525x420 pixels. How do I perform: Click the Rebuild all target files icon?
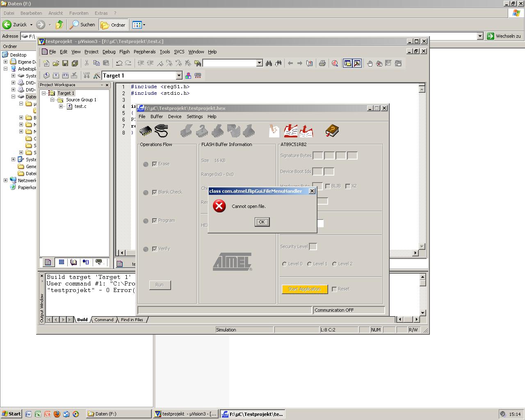(65, 75)
